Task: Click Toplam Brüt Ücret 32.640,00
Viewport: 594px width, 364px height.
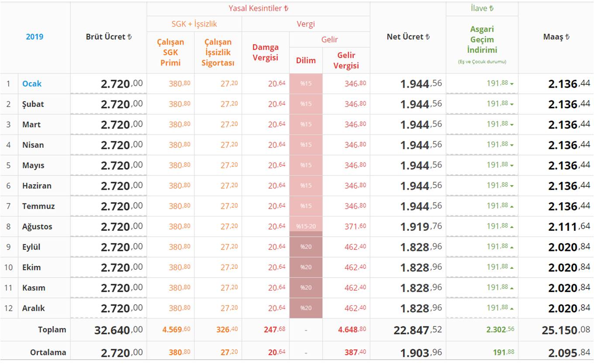Action: [x=118, y=330]
